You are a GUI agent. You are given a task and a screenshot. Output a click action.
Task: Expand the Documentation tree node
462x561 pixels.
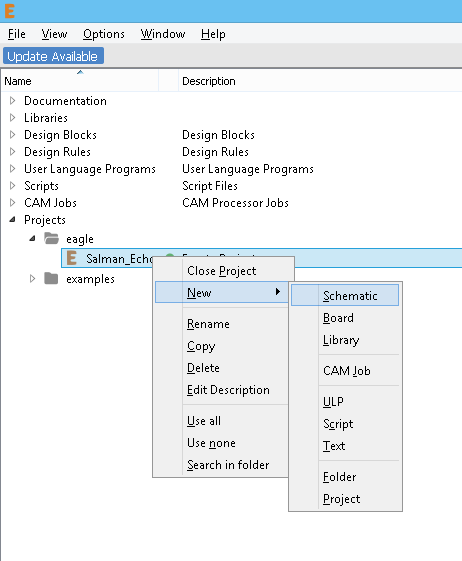pyautogui.click(x=13, y=101)
